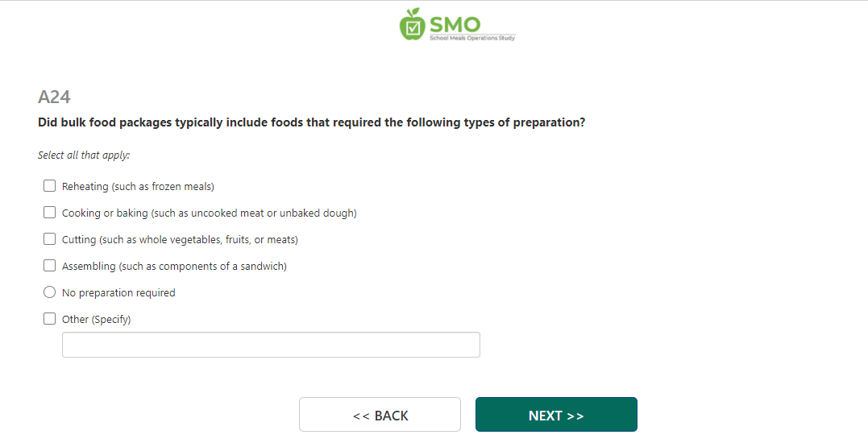Click the Other (Specify) text input field
This screenshot has width=868, height=447.
[271, 345]
